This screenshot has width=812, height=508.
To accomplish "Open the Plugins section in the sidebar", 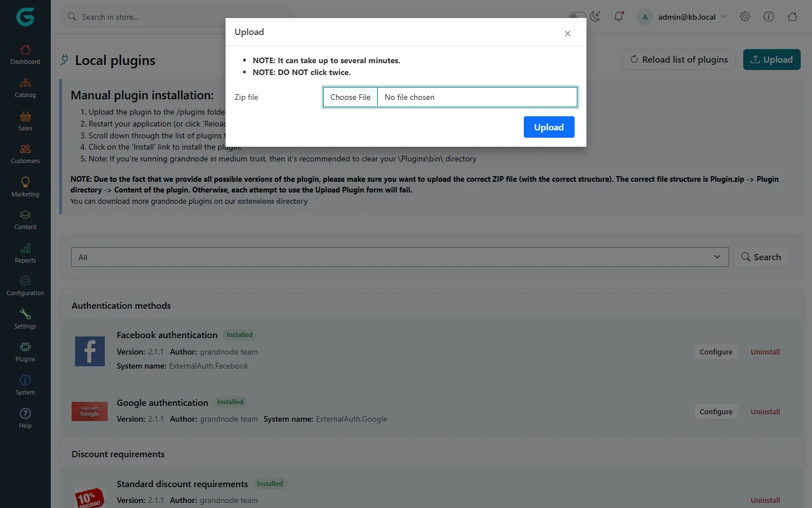I will tap(25, 352).
